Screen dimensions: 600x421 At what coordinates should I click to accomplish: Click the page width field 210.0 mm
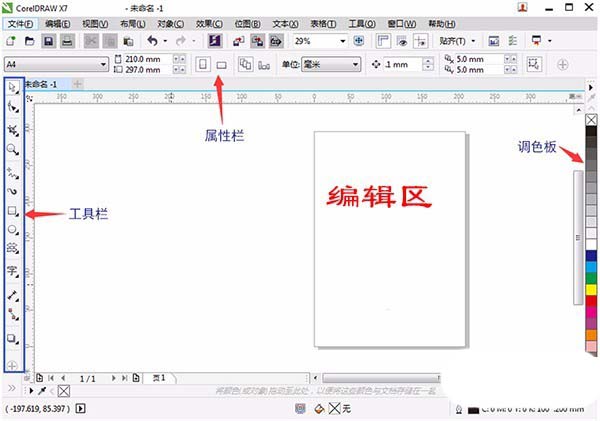(x=147, y=59)
